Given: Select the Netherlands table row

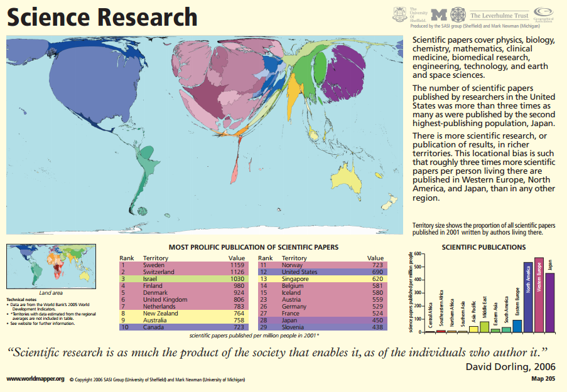Looking at the screenshot, I should [184, 306].
